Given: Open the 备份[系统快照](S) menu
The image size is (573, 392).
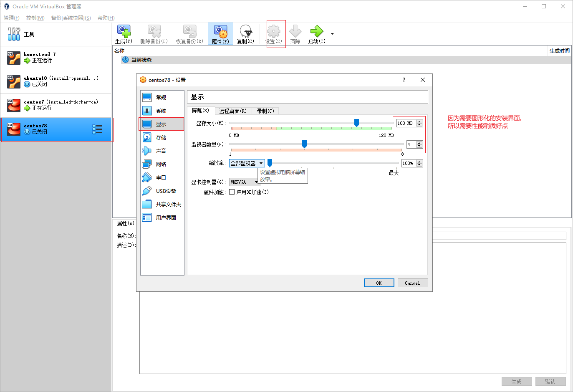Looking at the screenshot, I should coord(71,18).
